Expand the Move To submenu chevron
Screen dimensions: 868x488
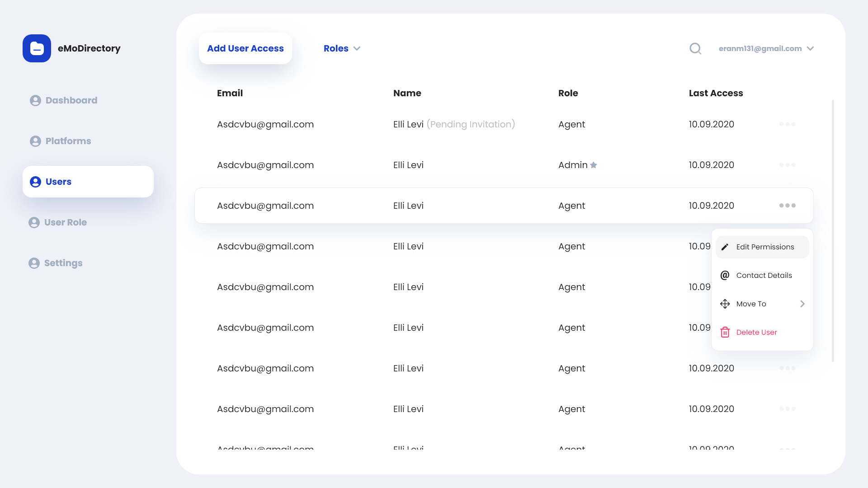point(802,304)
